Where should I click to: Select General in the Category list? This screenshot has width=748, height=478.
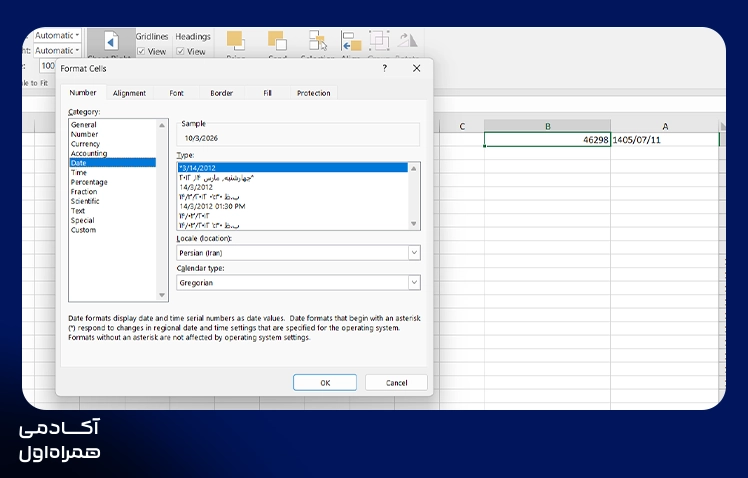click(x=113, y=125)
